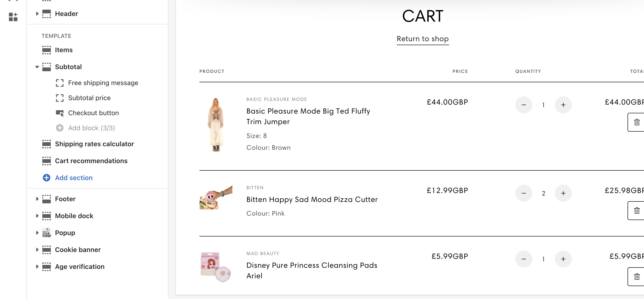
Task: Click the trash icon for Cleansing Pads
Action: (x=636, y=276)
